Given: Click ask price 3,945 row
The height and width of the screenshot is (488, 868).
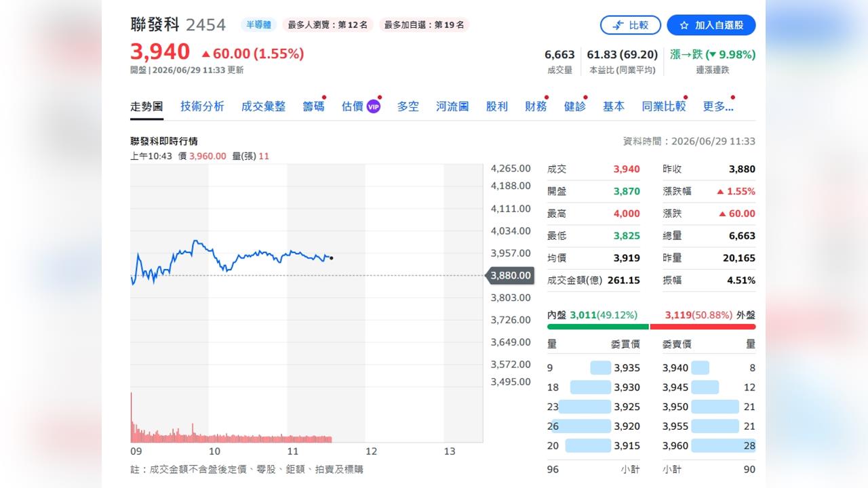Looking at the screenshot, I should pos(709,387).
